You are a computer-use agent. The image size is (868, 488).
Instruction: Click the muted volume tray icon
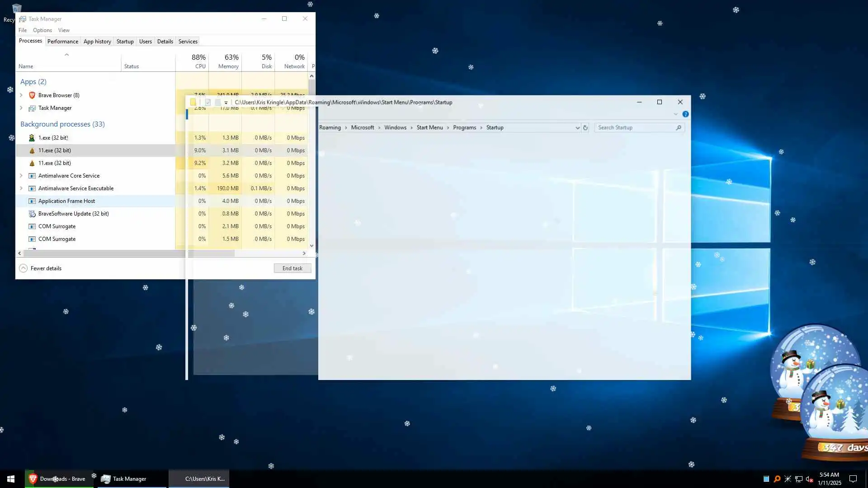pos(809,479)
